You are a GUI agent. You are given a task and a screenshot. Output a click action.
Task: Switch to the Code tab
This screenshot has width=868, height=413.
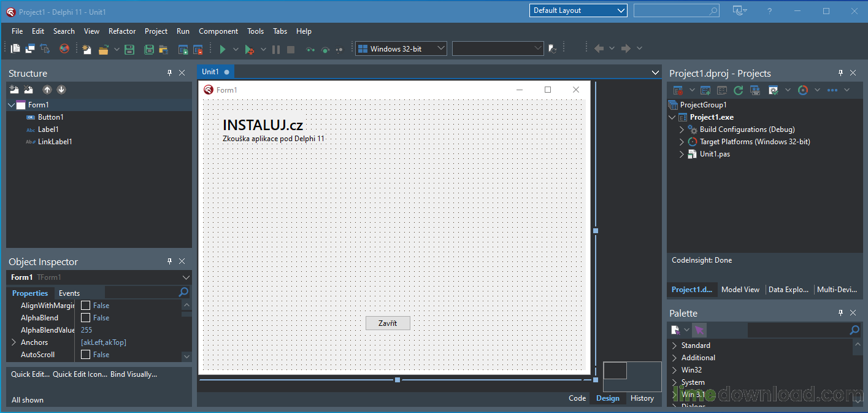[577, 398]
